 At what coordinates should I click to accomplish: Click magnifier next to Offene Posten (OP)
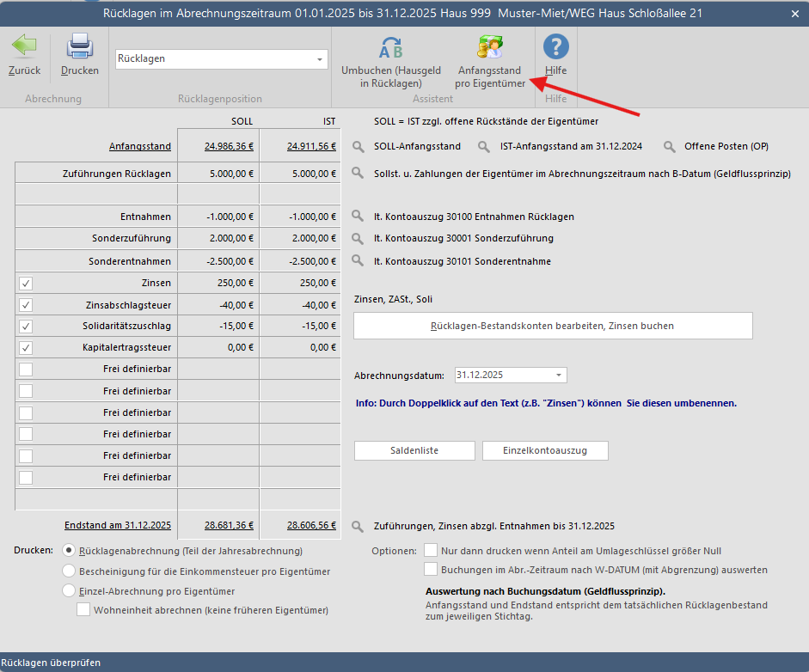coord(669,146)
